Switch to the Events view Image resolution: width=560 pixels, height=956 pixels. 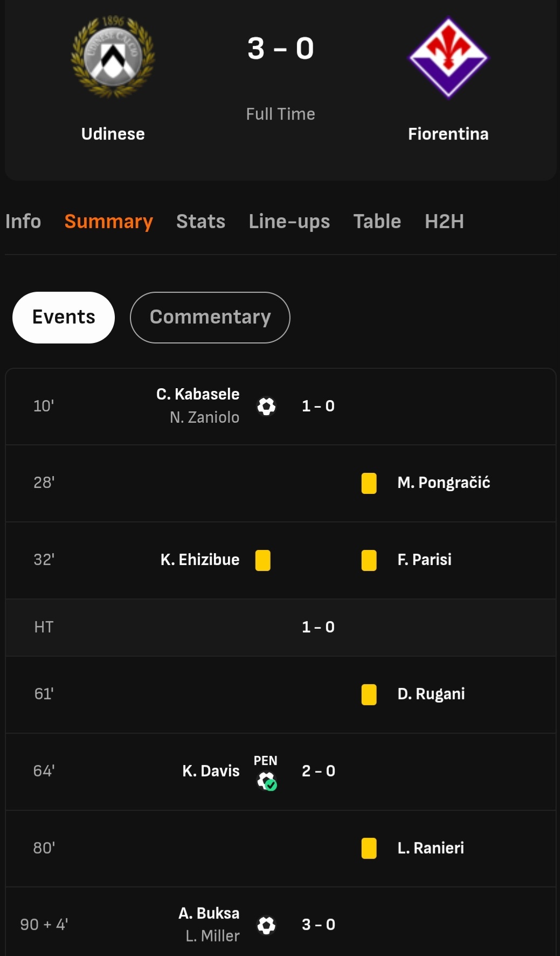[x=64, y=317]
